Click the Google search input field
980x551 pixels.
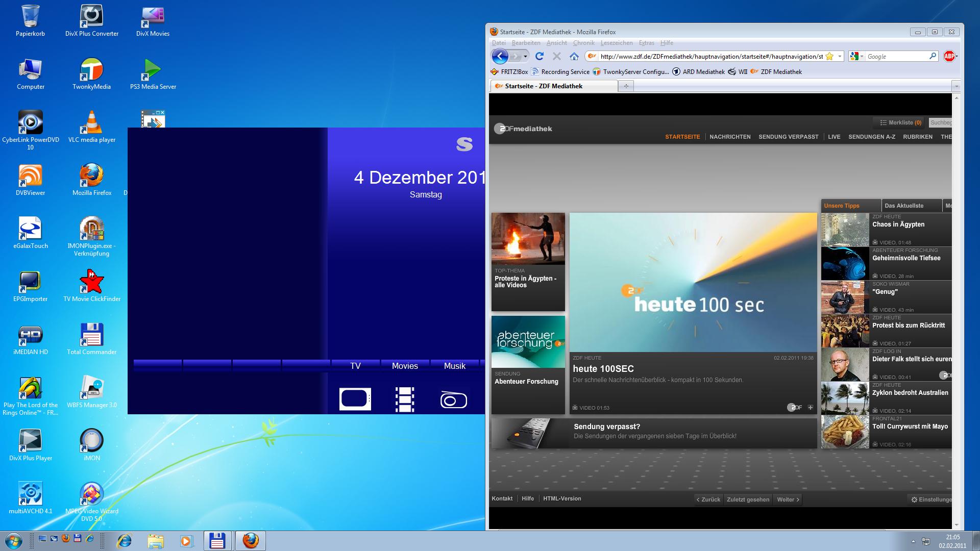coord(897,56)
